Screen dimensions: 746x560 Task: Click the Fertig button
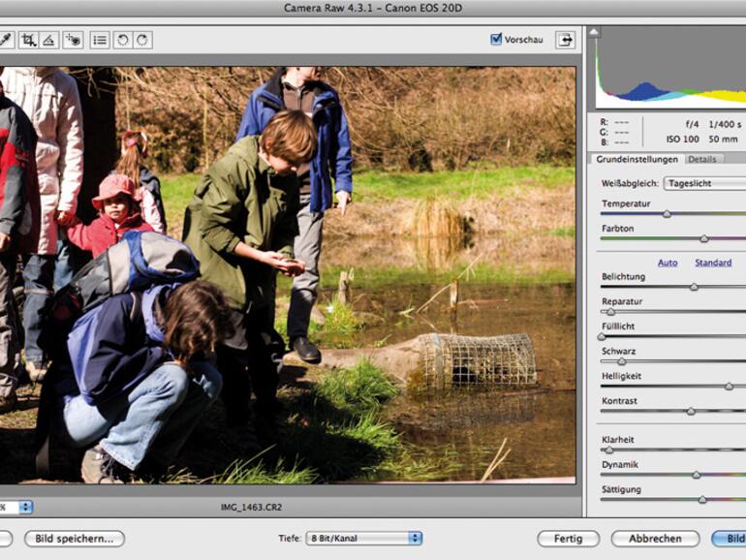(x=568, y=539)
